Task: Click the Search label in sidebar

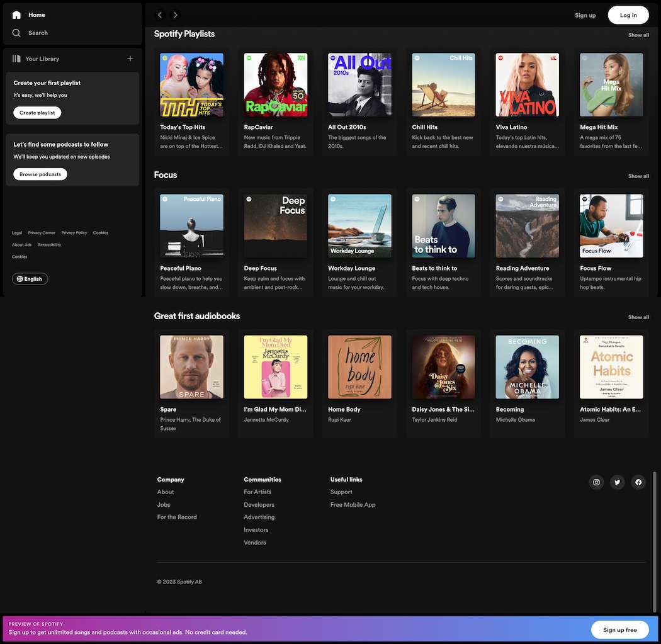Action: [x=38, y=33]
